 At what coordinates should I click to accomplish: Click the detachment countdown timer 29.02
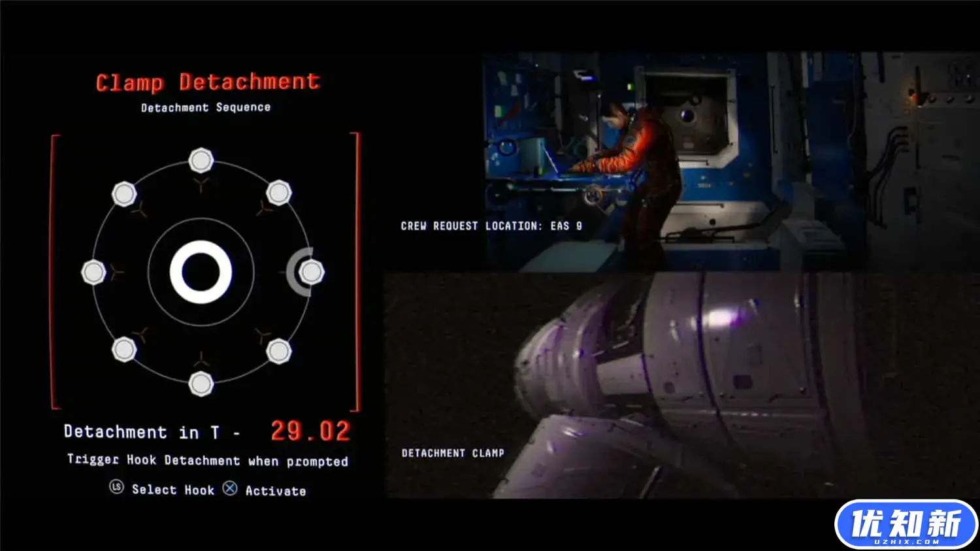coord(310,431)
